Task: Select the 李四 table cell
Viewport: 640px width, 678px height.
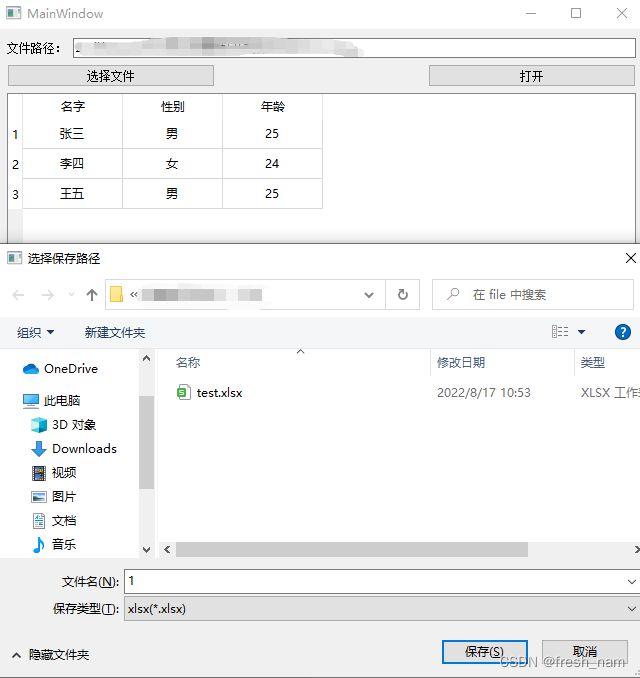Action: click(72, 163)
